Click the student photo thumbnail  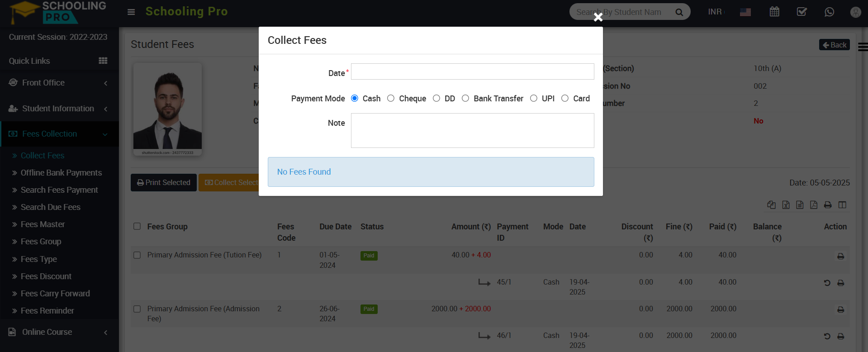[x=167, y=109]
